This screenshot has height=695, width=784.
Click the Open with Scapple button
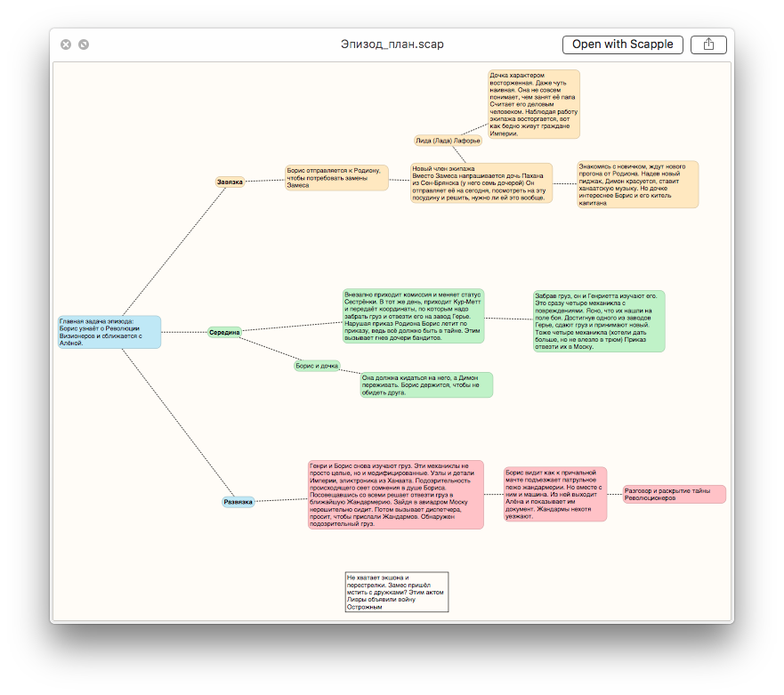click(623, 44)
